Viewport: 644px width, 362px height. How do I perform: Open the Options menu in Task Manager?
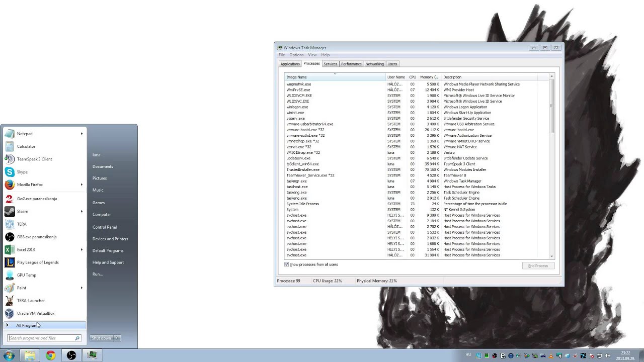click(x=296, y=55)
